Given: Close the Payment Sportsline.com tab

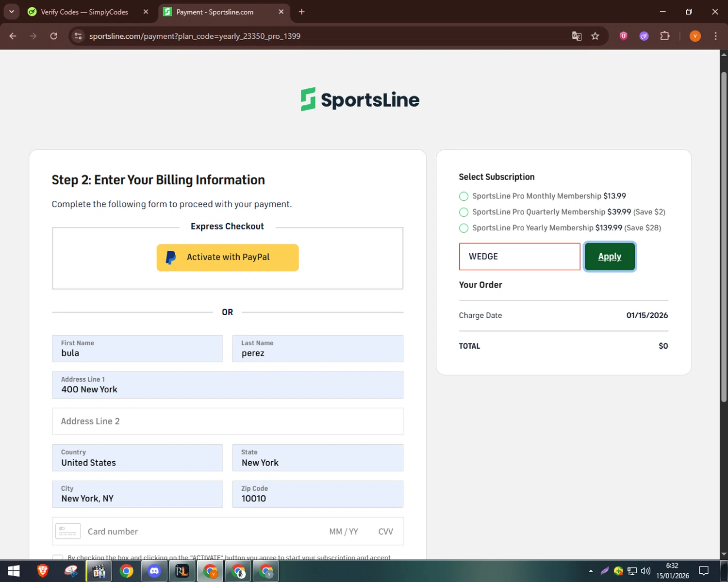Looking at the screenshot, I should [x=281, y=12].
